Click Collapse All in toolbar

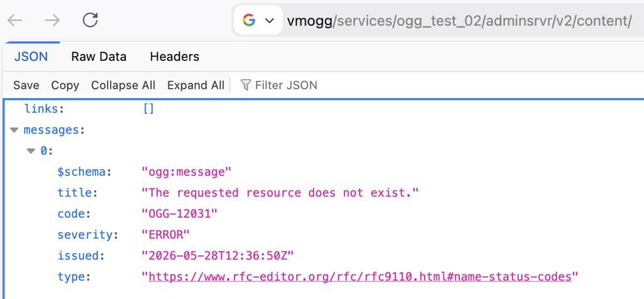click(x=123, y=85)
